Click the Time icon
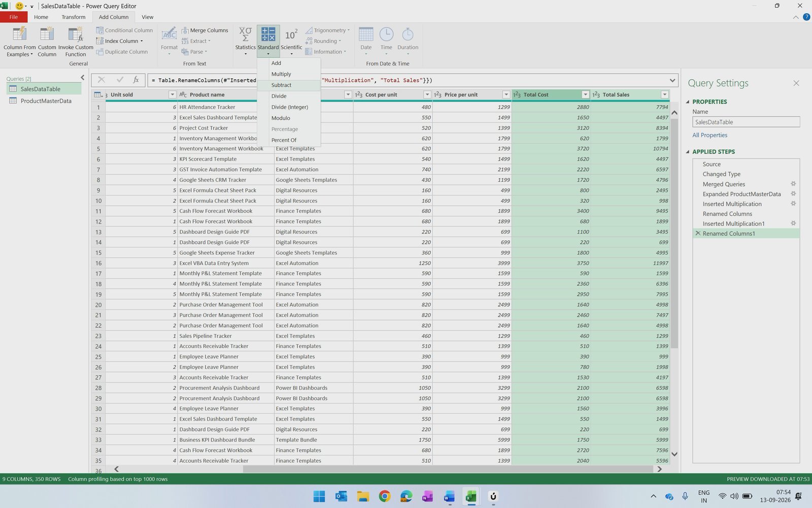The height and width of the screenshot is (508, 812). [386, 35]
